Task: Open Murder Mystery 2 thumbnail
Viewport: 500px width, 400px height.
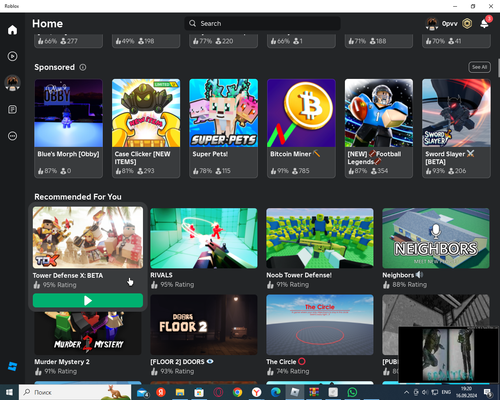Action: point(88,332)
